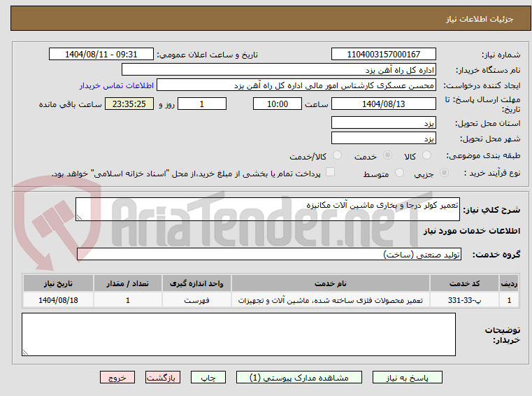Click the کد خدمت column header
Screen dimensions: 532x396
click(x=464, y=283)
